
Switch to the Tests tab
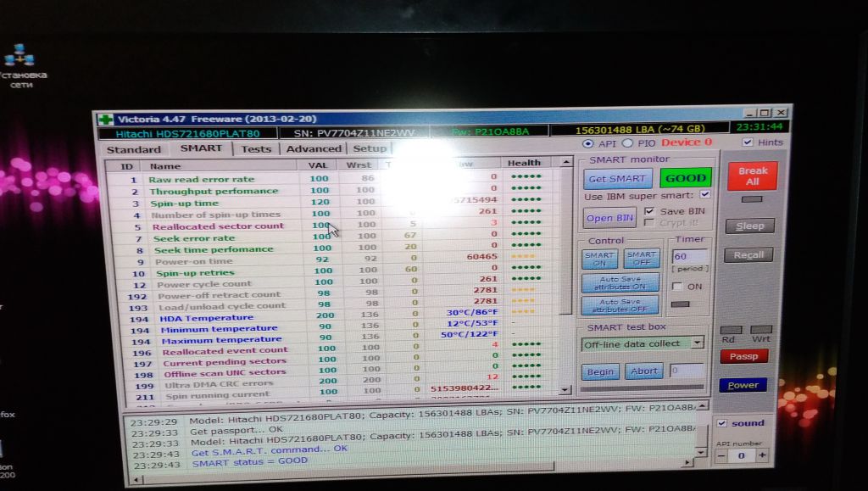[256, 149]
